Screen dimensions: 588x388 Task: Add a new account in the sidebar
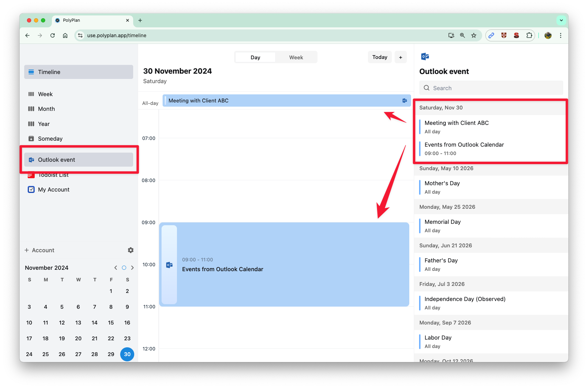coord(39,250)
